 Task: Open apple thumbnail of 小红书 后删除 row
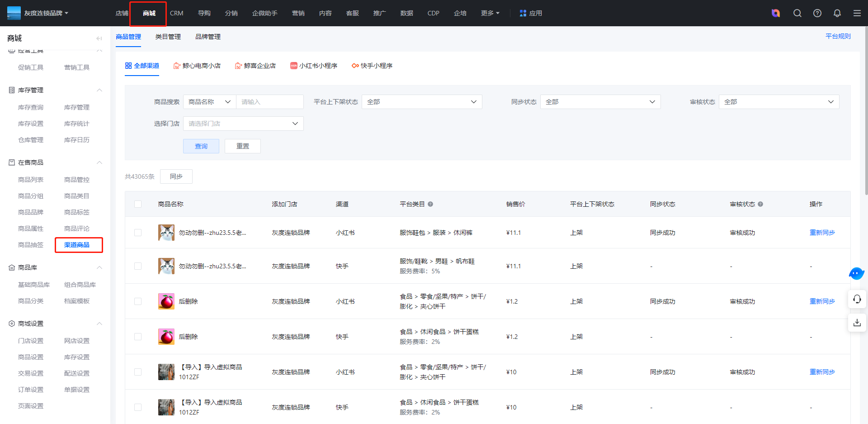(166, 301)
